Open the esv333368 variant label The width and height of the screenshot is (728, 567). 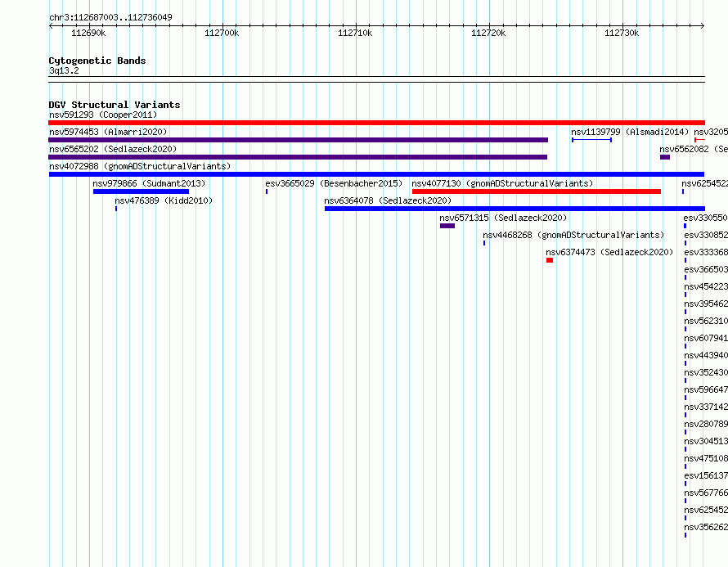click(x=706, y=252)
